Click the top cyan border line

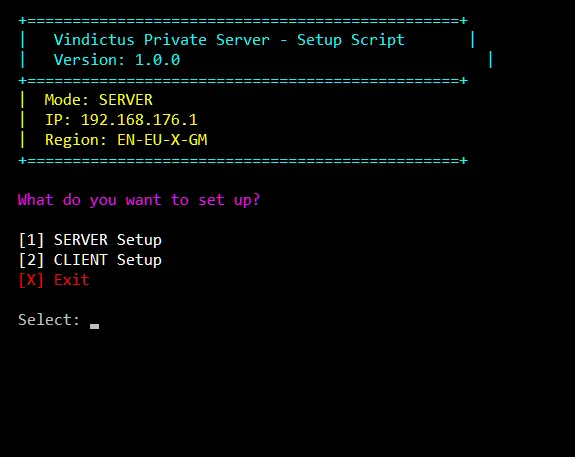pyautogui.click(x=243, y=21)
